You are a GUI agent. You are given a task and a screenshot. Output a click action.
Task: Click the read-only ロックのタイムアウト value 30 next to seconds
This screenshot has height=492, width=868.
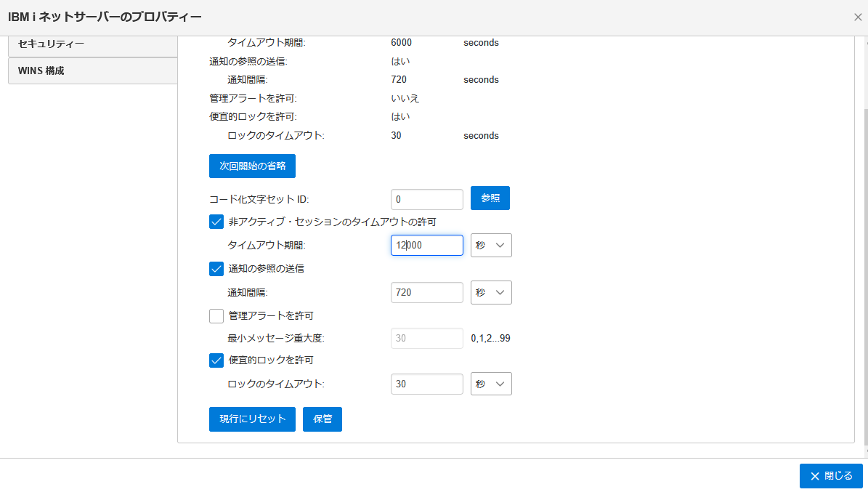point(396,136)
